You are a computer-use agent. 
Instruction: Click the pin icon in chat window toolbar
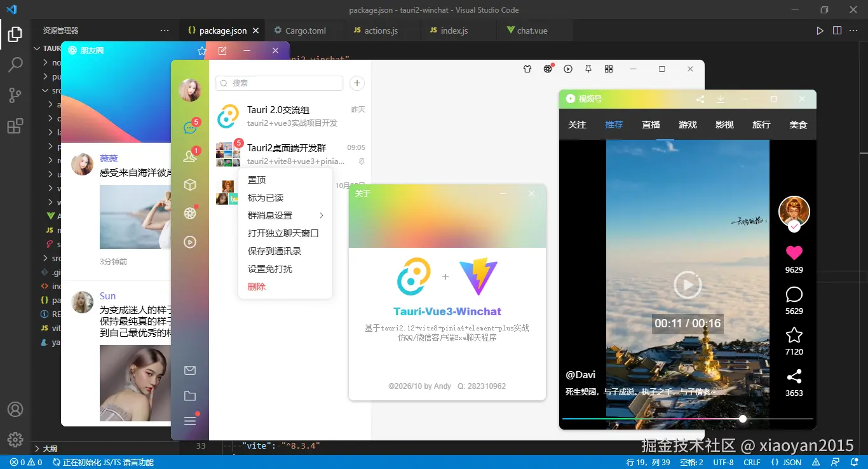click(588, 69)
